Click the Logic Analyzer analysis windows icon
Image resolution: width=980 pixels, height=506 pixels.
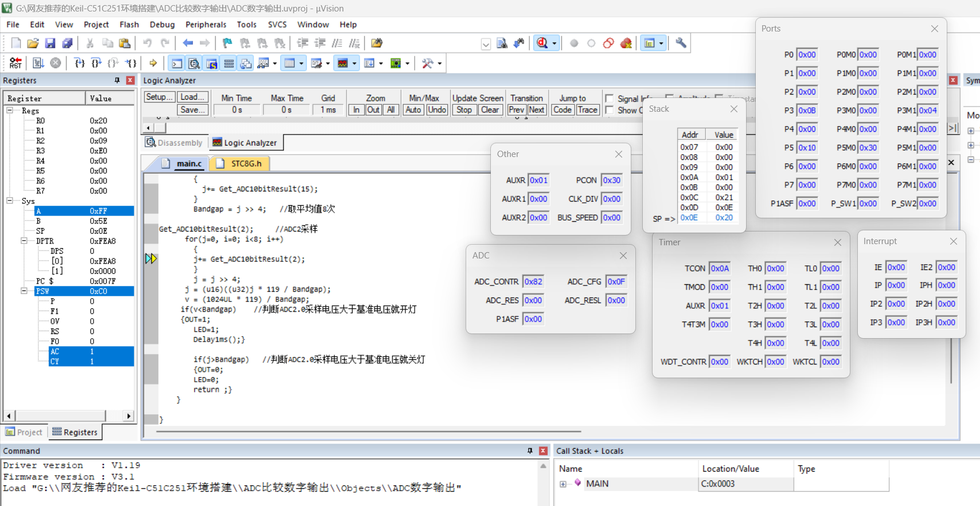point(343,63)
